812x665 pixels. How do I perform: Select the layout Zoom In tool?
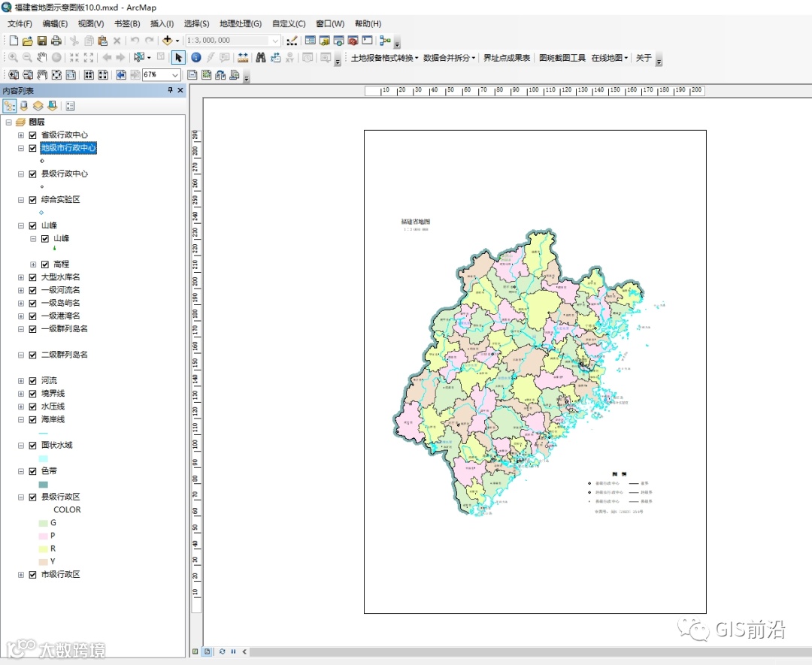(14, 75)
